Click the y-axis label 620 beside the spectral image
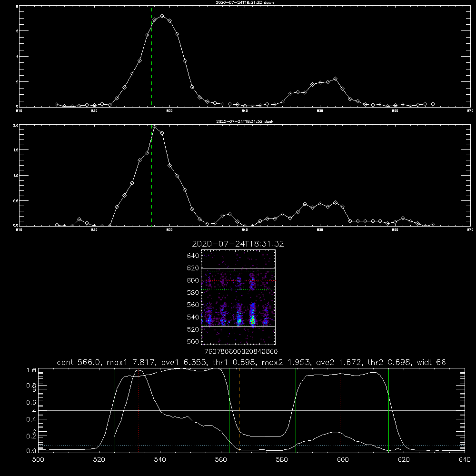Image resolution: width=476 pixels, height=476 pixels. (x=193, y=268)
